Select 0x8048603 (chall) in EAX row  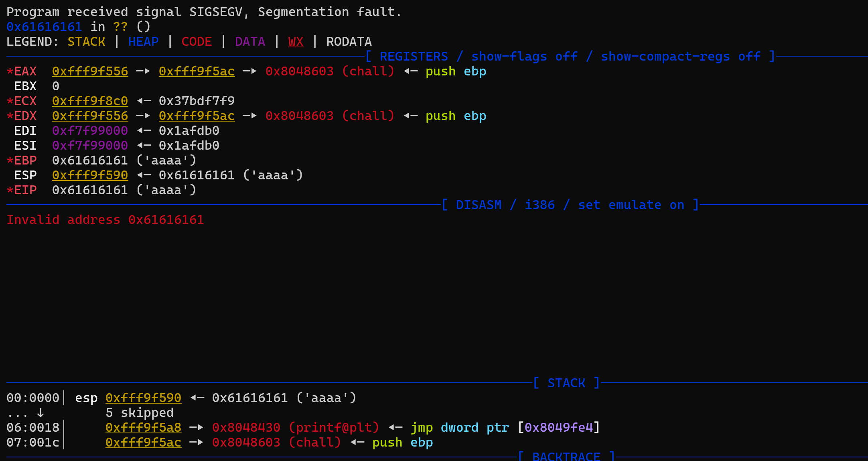[x=330, y=71]
